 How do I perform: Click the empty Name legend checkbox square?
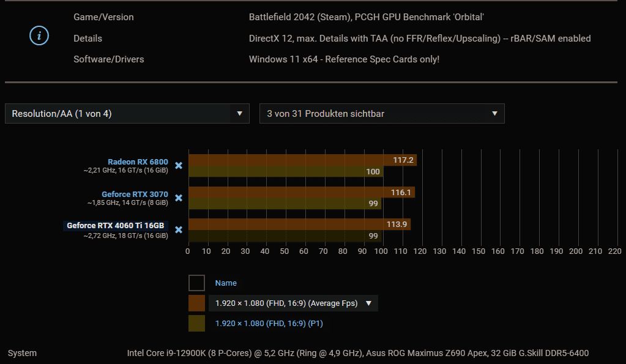point(196,283)
